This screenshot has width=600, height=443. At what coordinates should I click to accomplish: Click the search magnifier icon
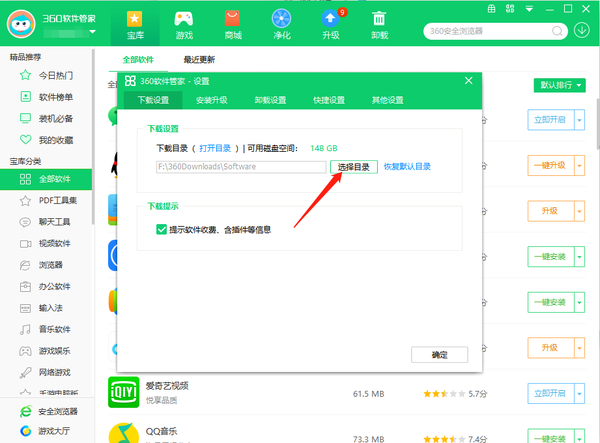pyautogui.click(x=555, y=31)
